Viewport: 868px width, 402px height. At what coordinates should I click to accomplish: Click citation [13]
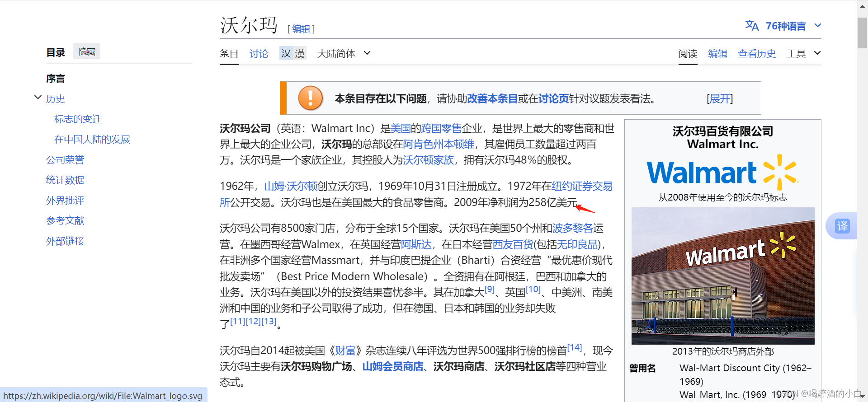(269, 321)
